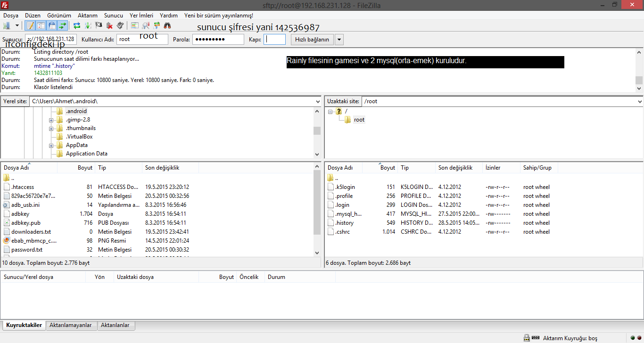Open the Site Manager
The image size is (644, 343).
click(7, 25)
